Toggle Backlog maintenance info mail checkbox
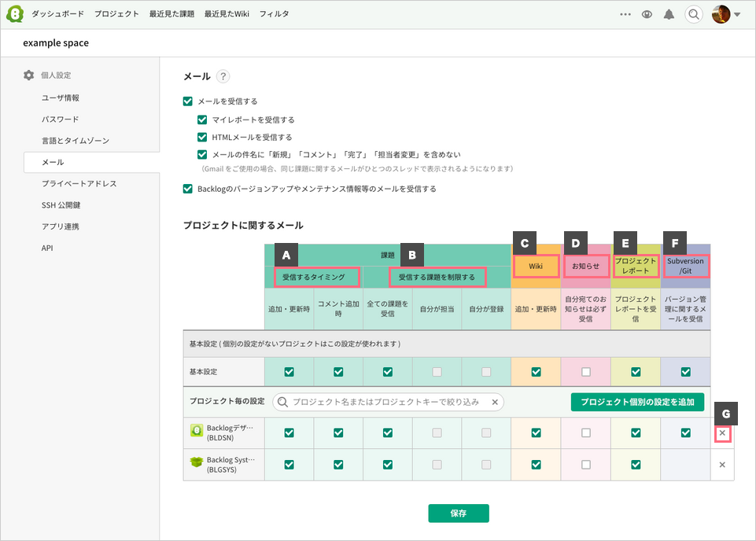The width and height of the screenshot is (756, 541). tap(188, 189)
